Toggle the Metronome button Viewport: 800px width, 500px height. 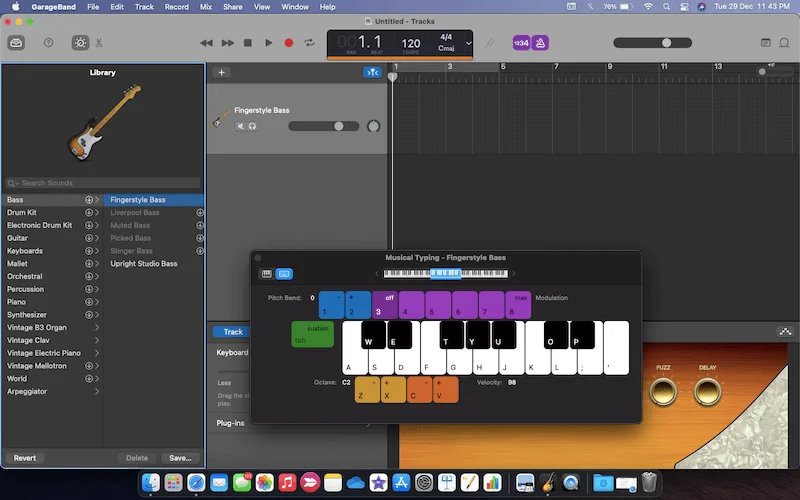540,43
